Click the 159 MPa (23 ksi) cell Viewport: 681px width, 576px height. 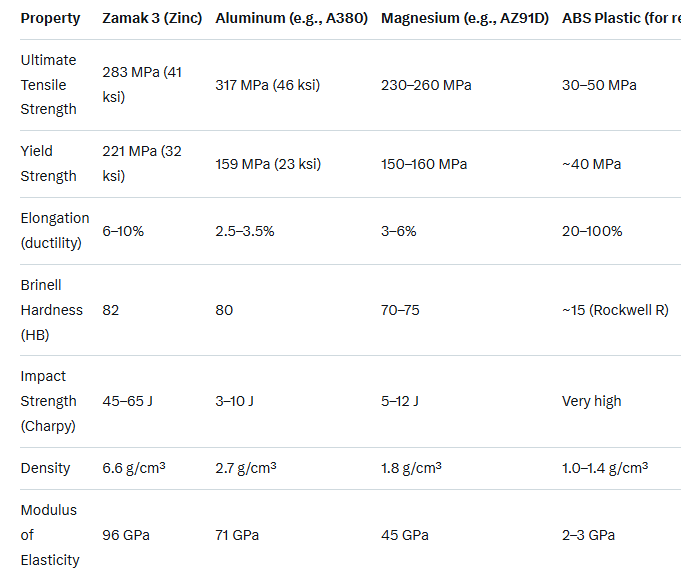tap(267, 164)
